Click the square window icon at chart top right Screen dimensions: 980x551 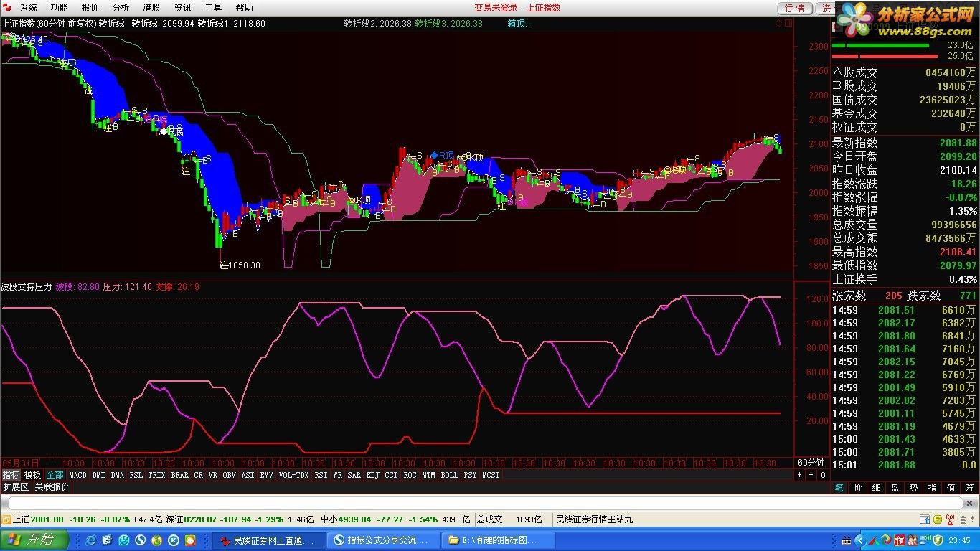[x=787, y=23]
